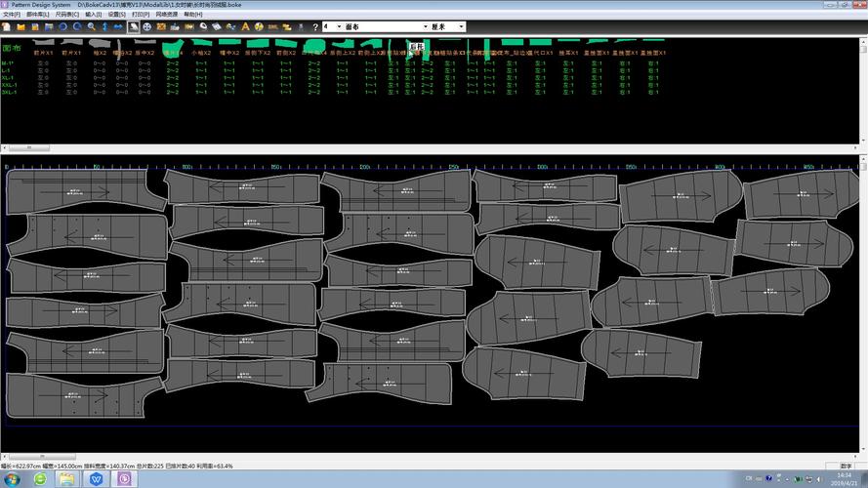
Task: Select the top-left pattern piece in the marker
Action: click(83, 191)
